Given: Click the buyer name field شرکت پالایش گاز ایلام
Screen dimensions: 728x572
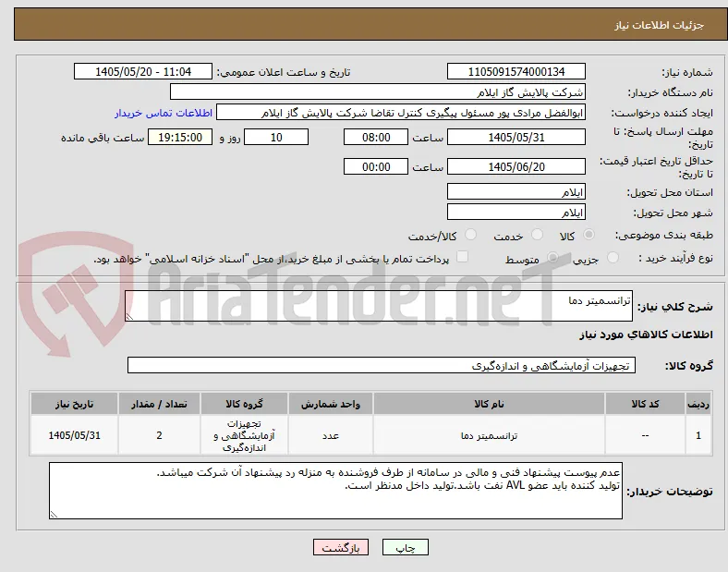Looking at the screenshot, I should tap(378, 91).
